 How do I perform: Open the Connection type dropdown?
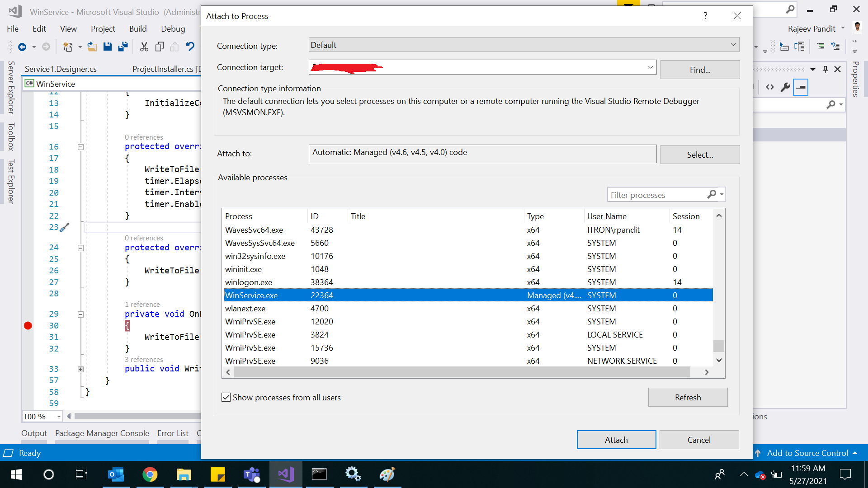[734, 45]
